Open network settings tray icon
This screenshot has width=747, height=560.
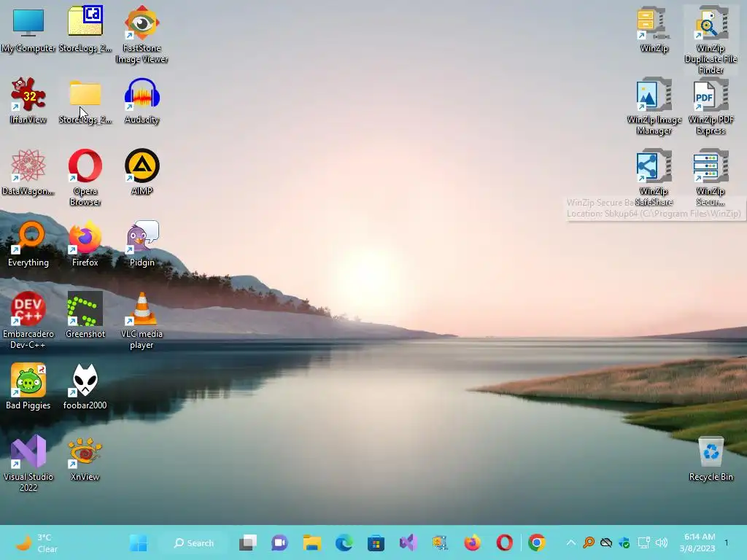643,542
